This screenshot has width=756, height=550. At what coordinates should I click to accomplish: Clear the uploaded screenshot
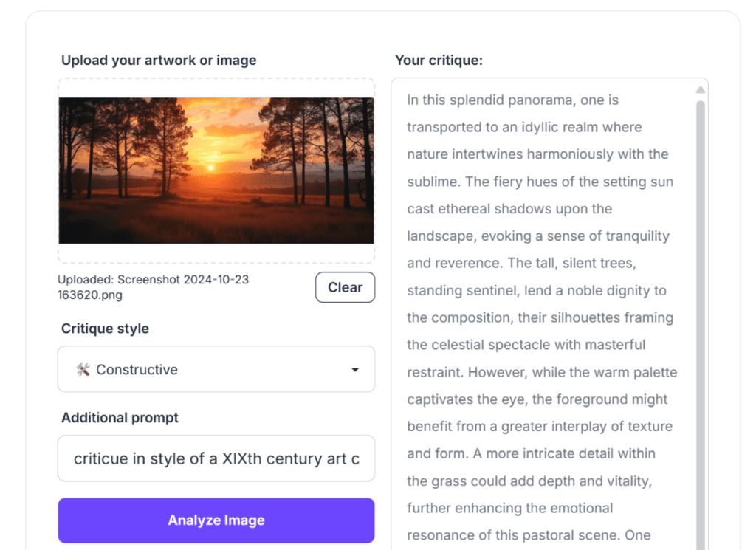pos(345,287)
